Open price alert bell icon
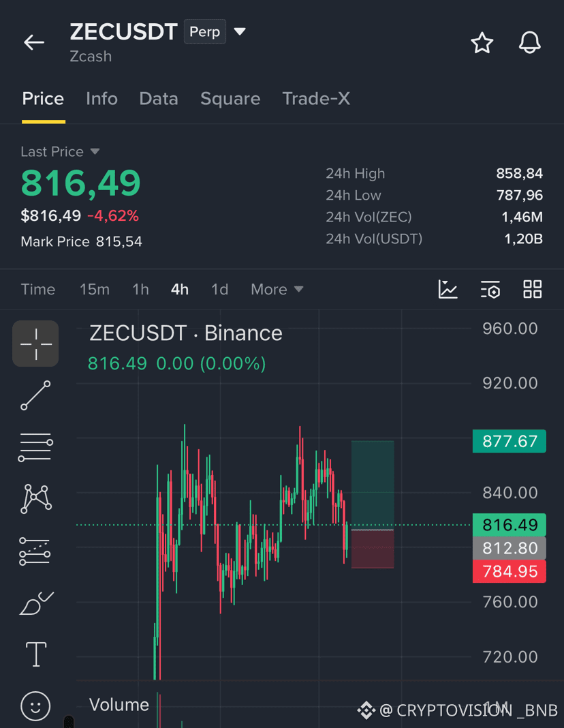The image size is (564, 728). coord(530,43)
